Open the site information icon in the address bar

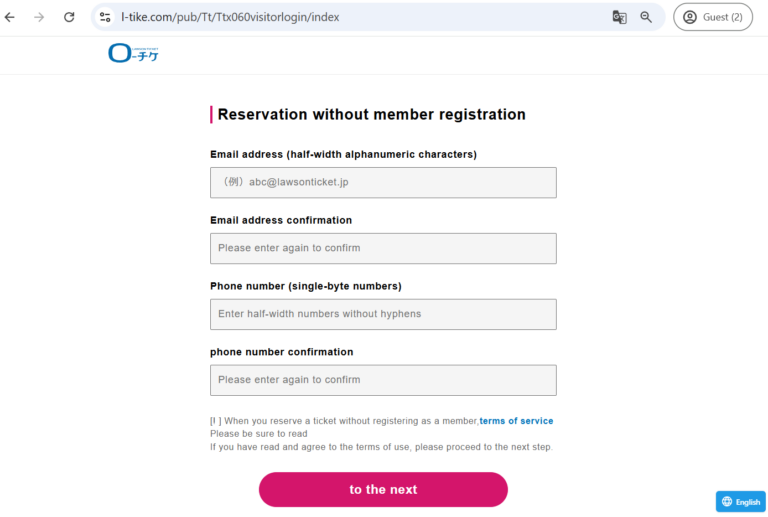coord(105,17)
